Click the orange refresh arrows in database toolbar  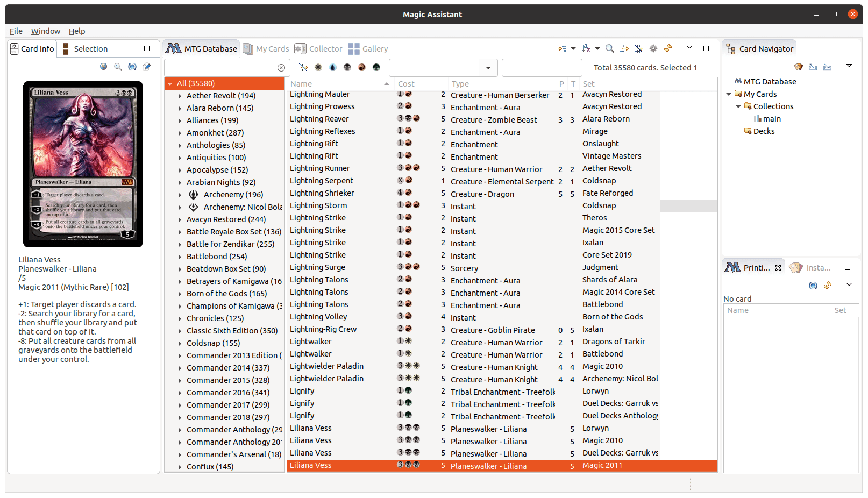click(x=668, y=48)
